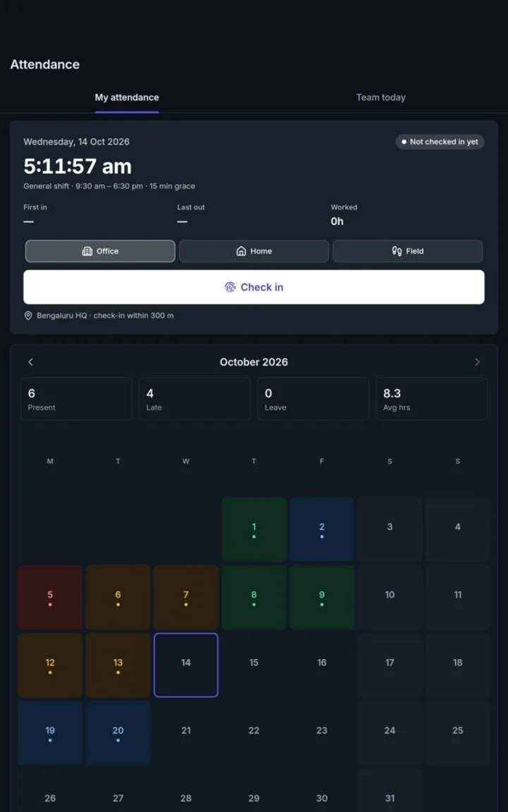Select Home as work location

254,251
